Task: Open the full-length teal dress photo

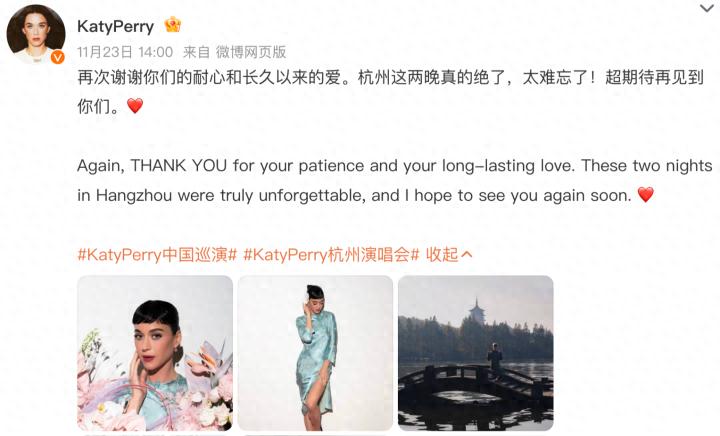Action: pyautogui.click(x=315, y=353)
